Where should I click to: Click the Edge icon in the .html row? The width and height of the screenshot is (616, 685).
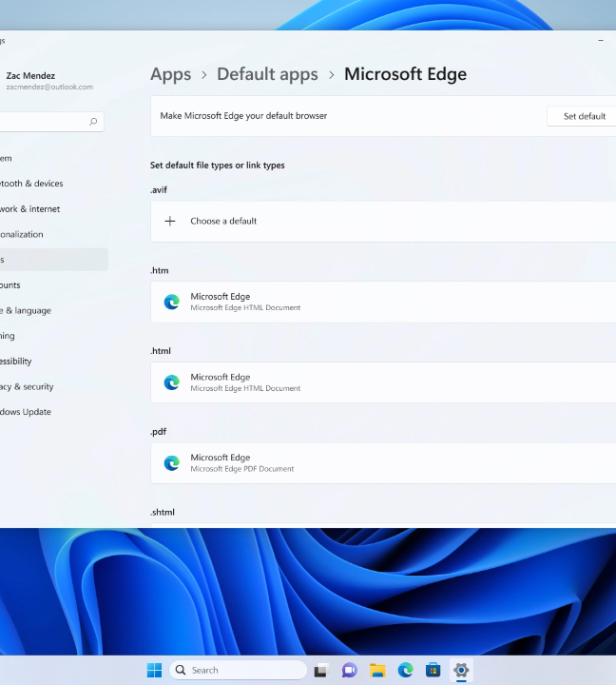point(171,382)
